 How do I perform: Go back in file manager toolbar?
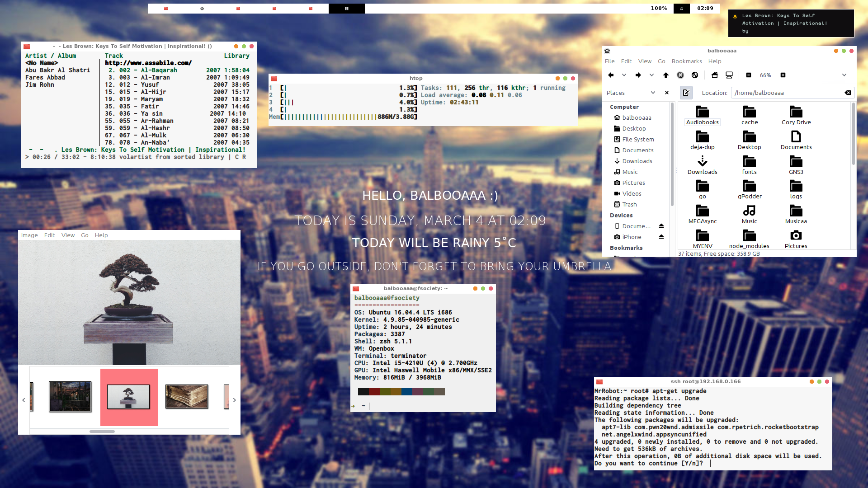[611, 75]
